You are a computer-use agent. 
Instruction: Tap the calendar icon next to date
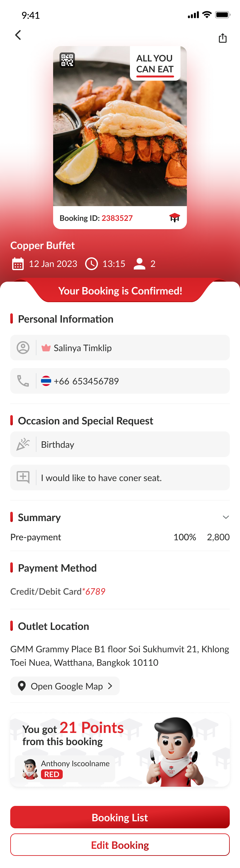pyautogui.click(x=18, y=264)
